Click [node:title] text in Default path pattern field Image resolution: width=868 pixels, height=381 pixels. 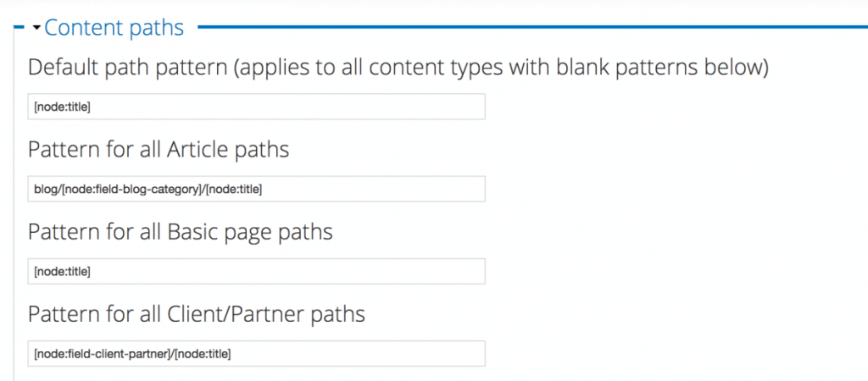click(x=62, y=107)
